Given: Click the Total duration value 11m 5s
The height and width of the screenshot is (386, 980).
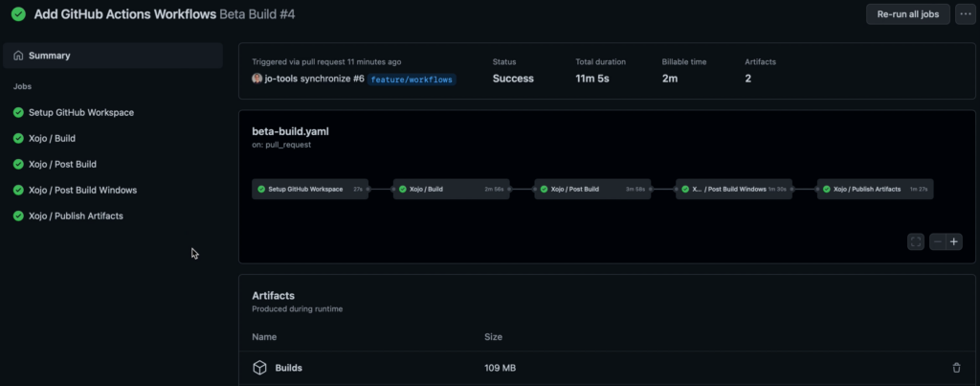Looking at the screenshot, I should pos(592,79).
